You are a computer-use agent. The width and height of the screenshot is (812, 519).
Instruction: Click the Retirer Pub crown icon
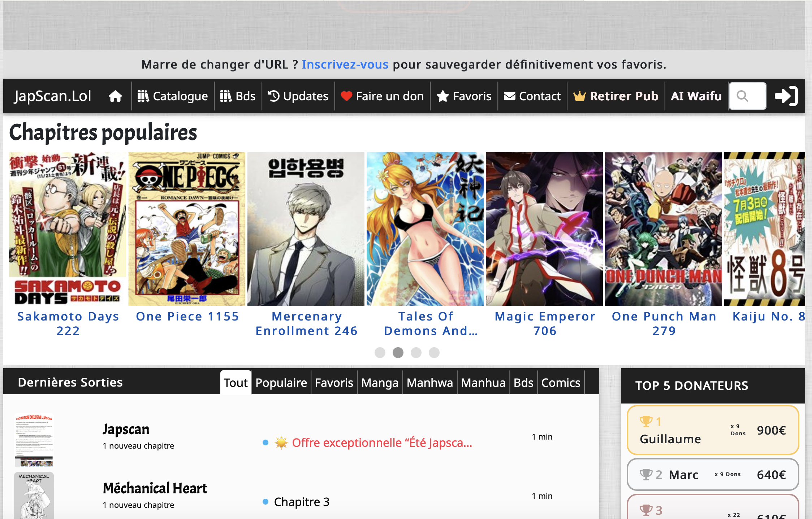[x=579, y=96]
